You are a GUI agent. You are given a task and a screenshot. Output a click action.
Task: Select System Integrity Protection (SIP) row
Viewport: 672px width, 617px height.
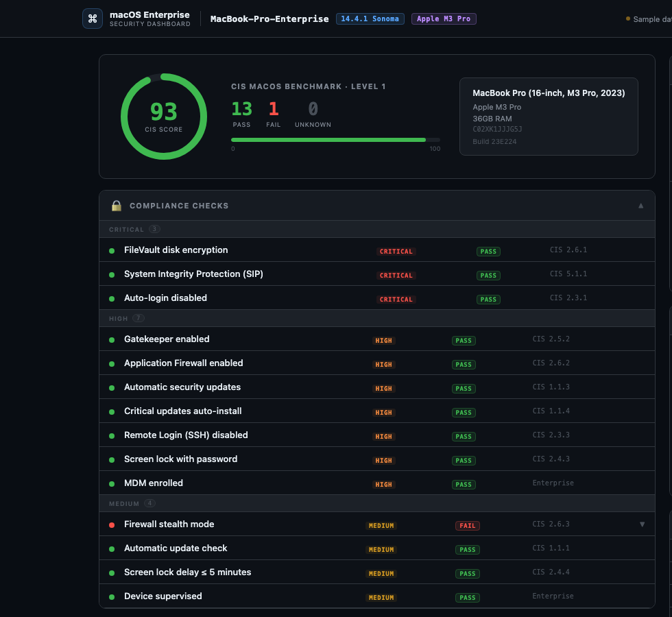pyautogui.click(x=376, y=274)
